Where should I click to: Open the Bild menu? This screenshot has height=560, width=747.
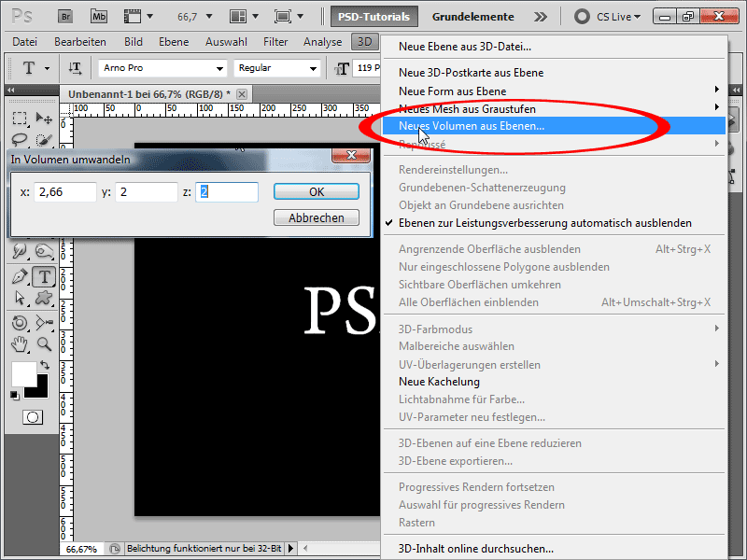coord(134,42)
